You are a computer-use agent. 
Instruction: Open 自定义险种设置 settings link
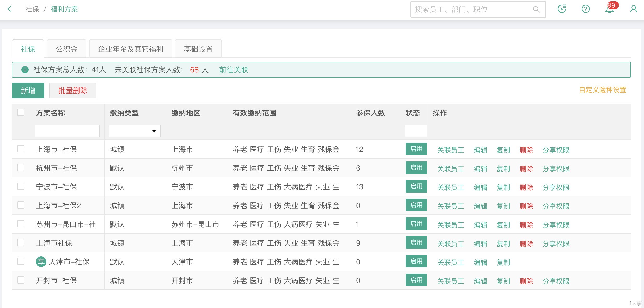602,90
